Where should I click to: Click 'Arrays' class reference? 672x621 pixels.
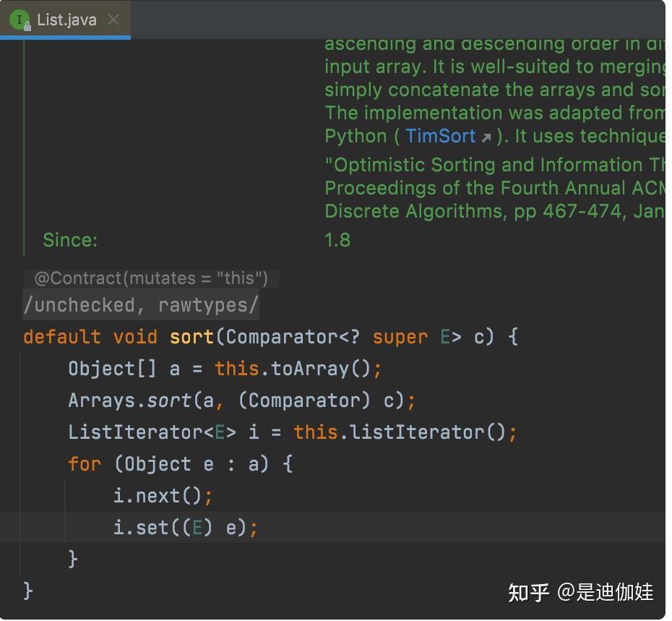tap(102, 401)
